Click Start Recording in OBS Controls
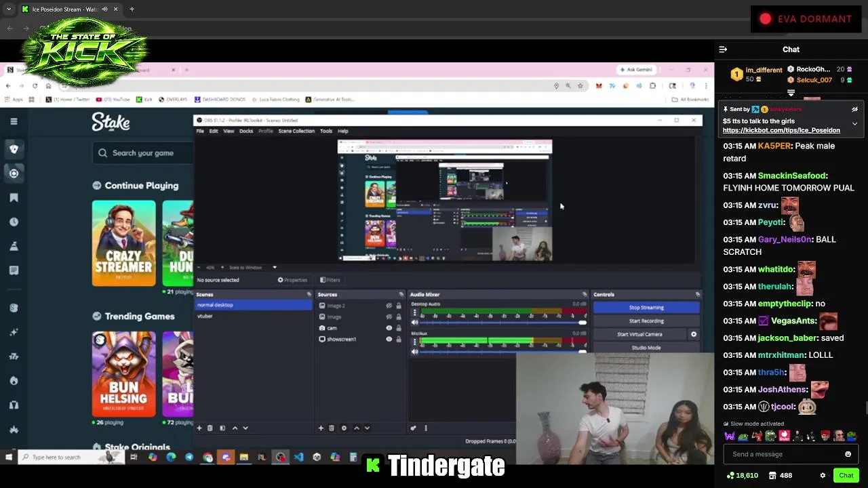 (x=646, y=321)
